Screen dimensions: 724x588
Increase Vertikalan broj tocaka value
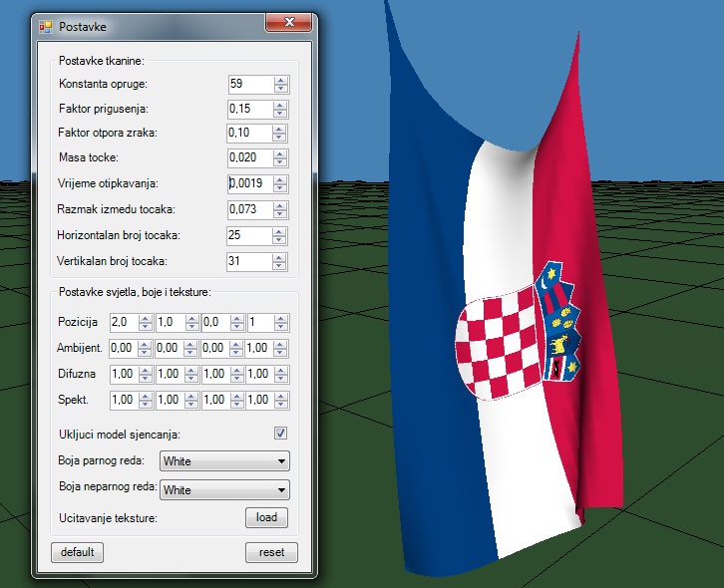279,257
